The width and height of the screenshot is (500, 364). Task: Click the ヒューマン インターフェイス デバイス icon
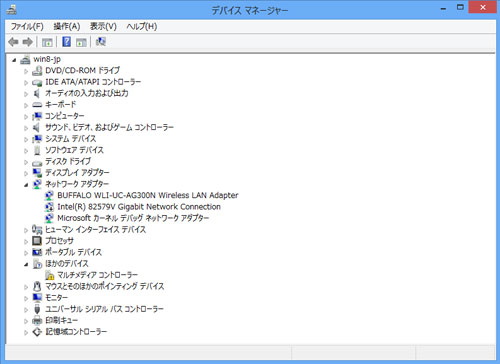point(37,229)
